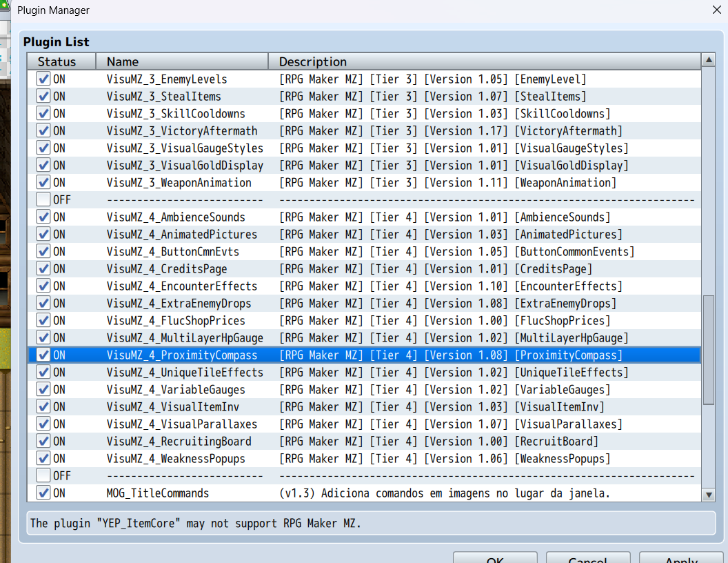Sort by the Status column header
Viewport: 728px width, 563px height.
click(x=61, y=62)
